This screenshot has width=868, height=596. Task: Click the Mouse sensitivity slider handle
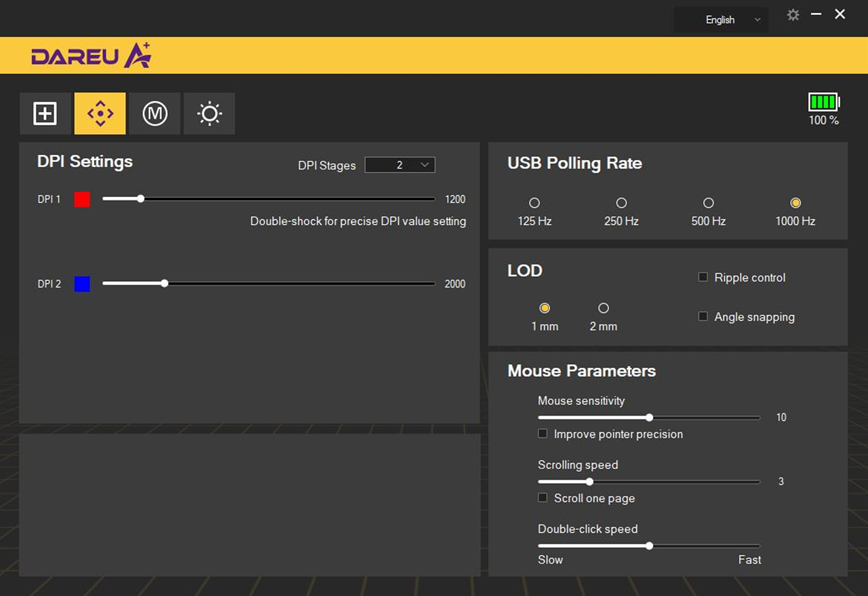pyautogui.click(x=649, y=417)
